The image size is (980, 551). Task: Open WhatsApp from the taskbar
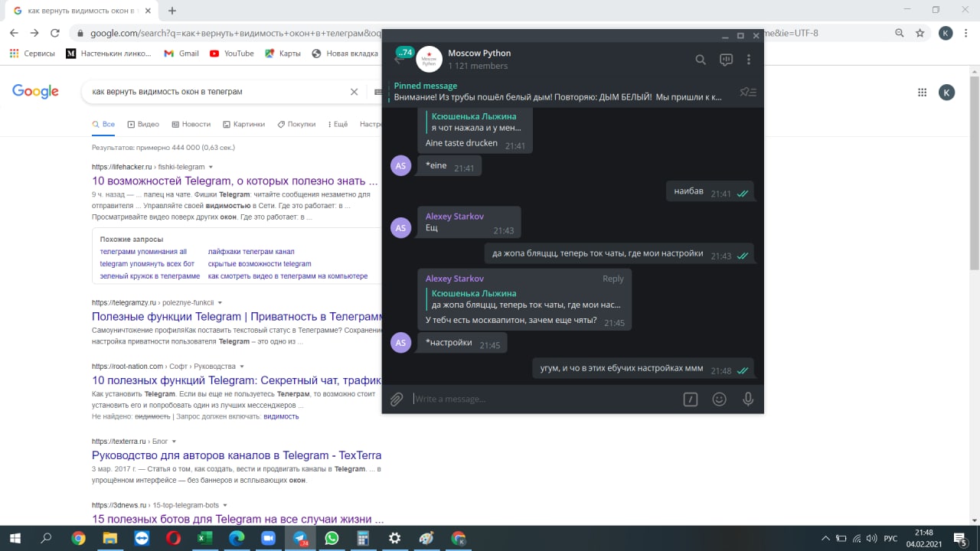click(x=332, y=538)
